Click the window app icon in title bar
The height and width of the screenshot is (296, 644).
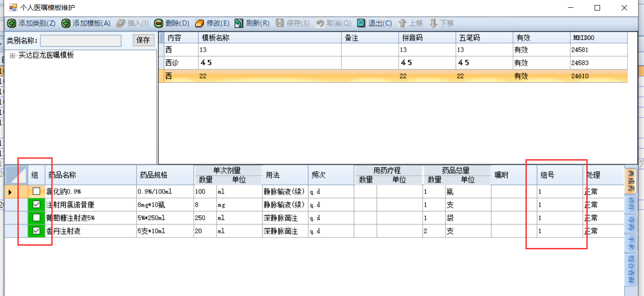13,7
